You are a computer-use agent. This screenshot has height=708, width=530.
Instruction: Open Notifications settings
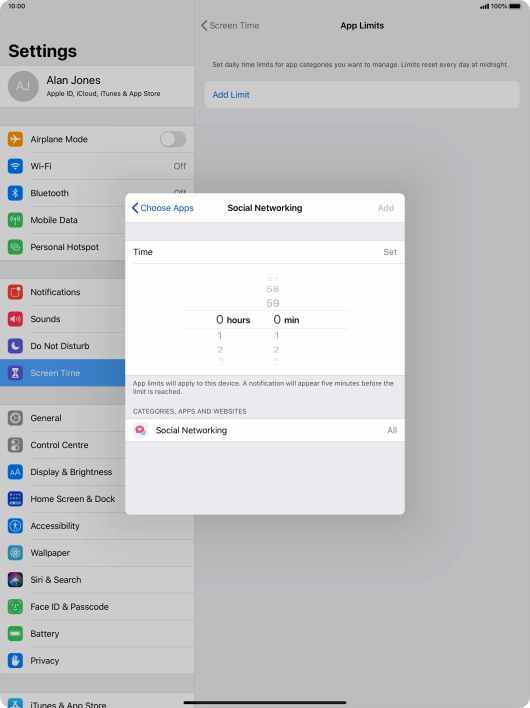(x=63, y=292)
